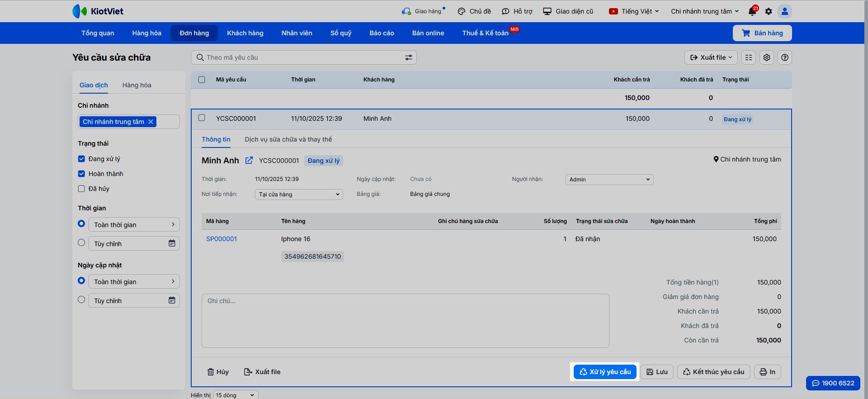The width and height of the screenshot is (868, 399).
Task: Switch to Dịch vụ sửa chữa và thay thế tab
Action: point(288,139)
